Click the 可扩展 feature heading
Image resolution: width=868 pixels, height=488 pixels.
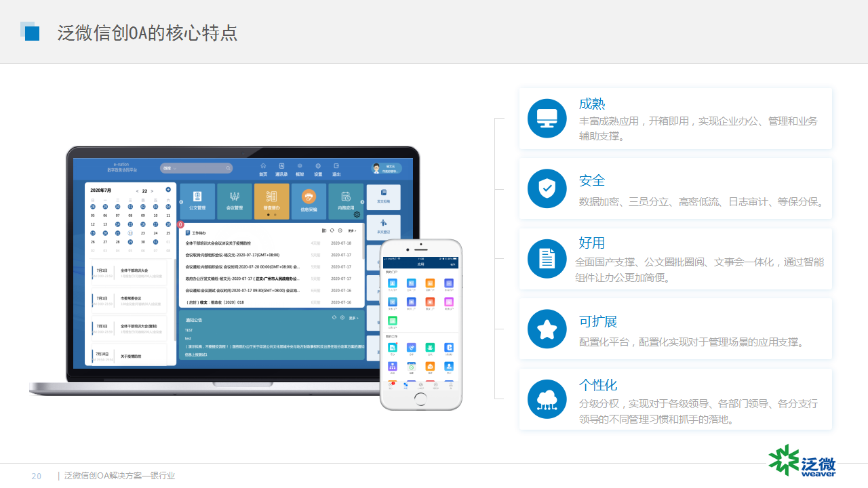click(598, 321)
